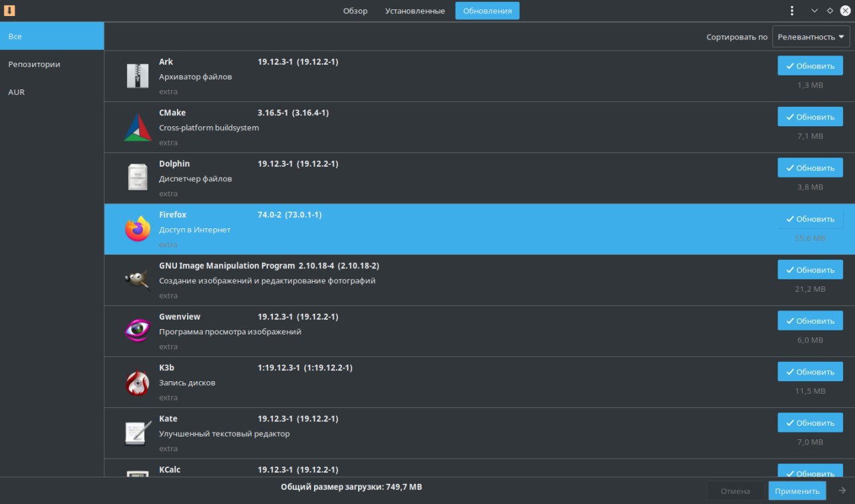Viewport: 855px width, 504px height.
Task: Click the 55,6 MB size under Firefox
Action: click(810, 238)
